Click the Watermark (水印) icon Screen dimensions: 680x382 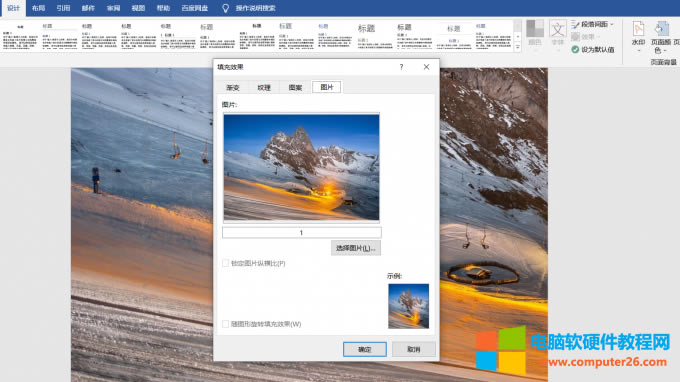[638, 29]
